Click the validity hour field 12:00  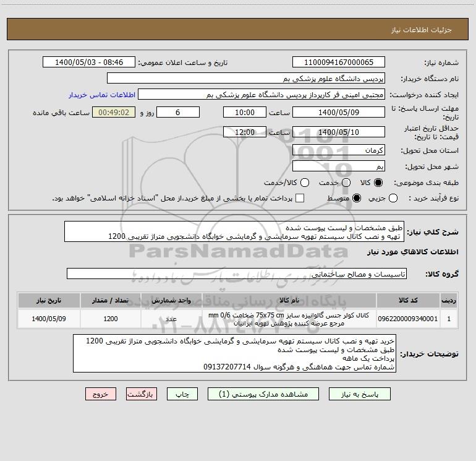245,132
